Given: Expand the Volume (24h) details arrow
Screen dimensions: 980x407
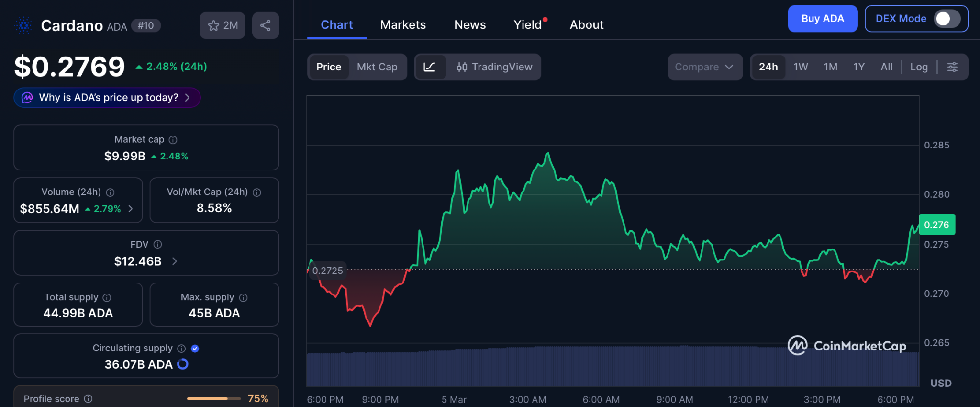Looking at the screenshot, I should pos(131,209).
